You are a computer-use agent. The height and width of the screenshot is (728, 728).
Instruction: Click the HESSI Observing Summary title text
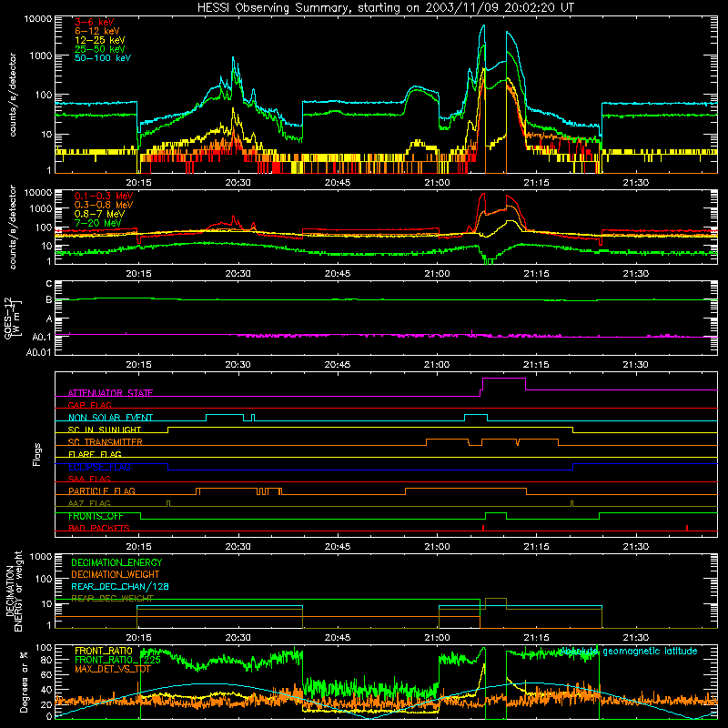(x=386, y=7)
